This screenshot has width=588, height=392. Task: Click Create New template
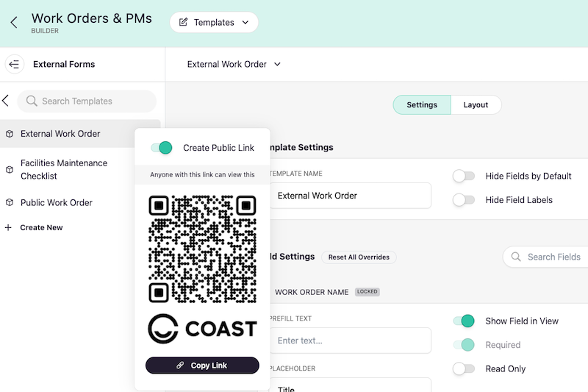pyautogui.click(x=41, y=227)
